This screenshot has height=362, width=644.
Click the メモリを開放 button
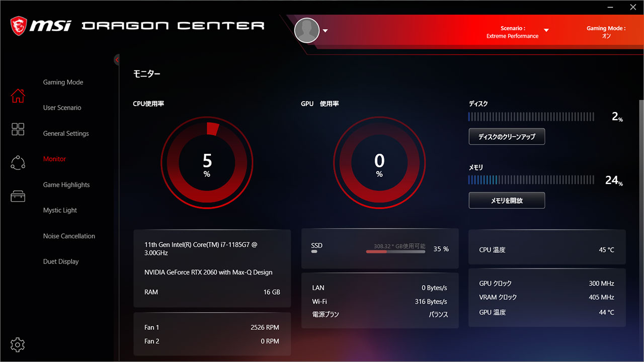(x=507, y=200)
